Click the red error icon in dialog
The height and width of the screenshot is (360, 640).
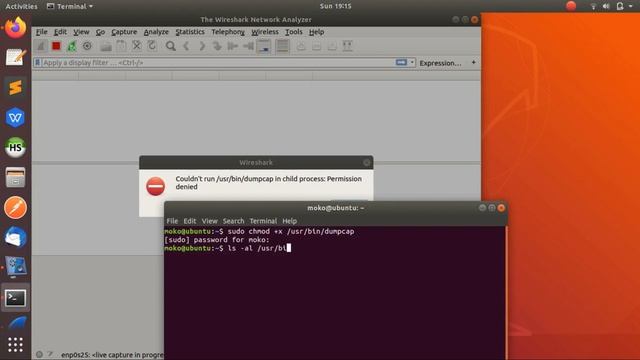tap(156, 187)
